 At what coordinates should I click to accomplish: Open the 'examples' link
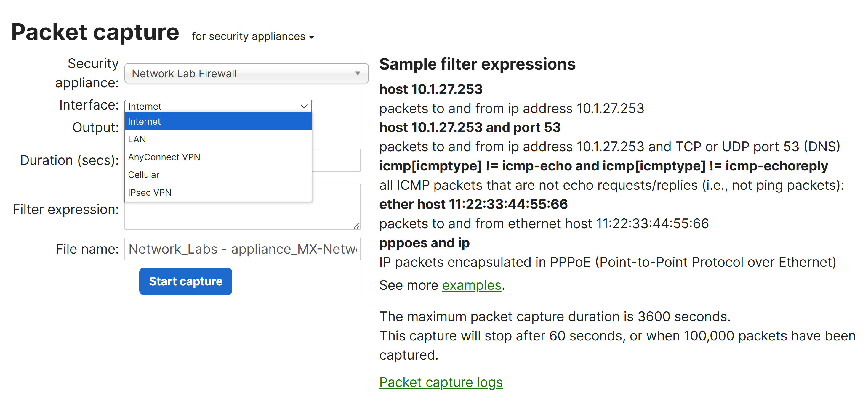pos(471,285)
